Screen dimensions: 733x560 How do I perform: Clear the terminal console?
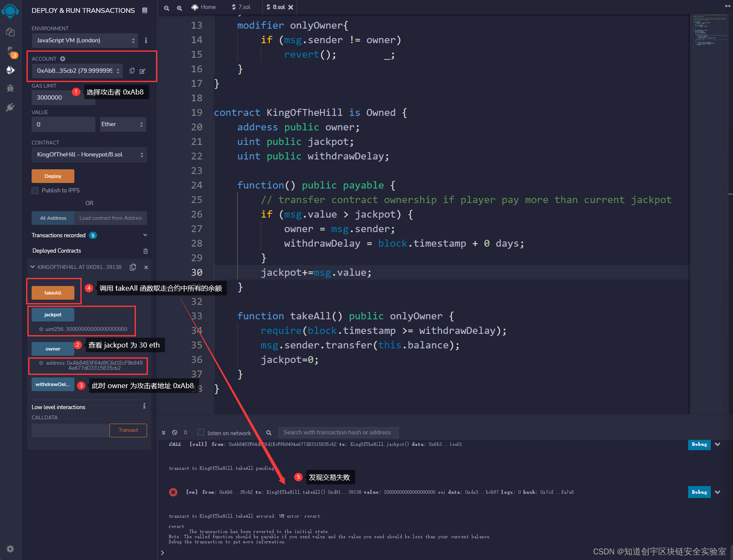(174, 433)
